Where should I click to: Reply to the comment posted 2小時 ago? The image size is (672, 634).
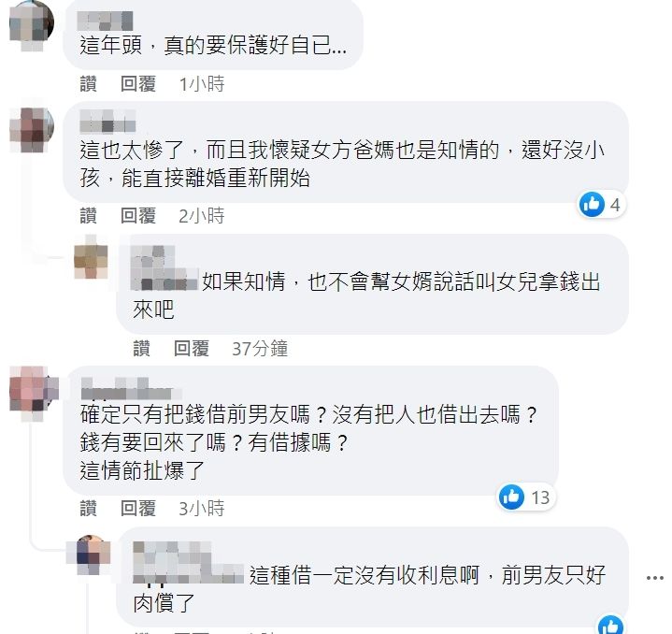click(x=138, y=216)
